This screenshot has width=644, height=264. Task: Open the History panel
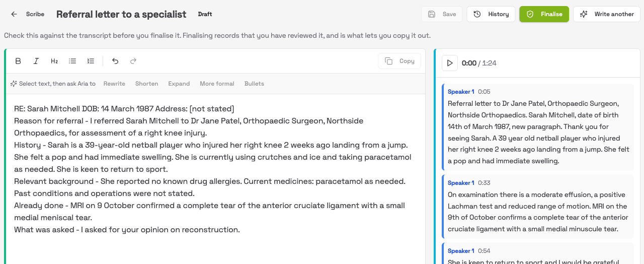click(491, 14)
